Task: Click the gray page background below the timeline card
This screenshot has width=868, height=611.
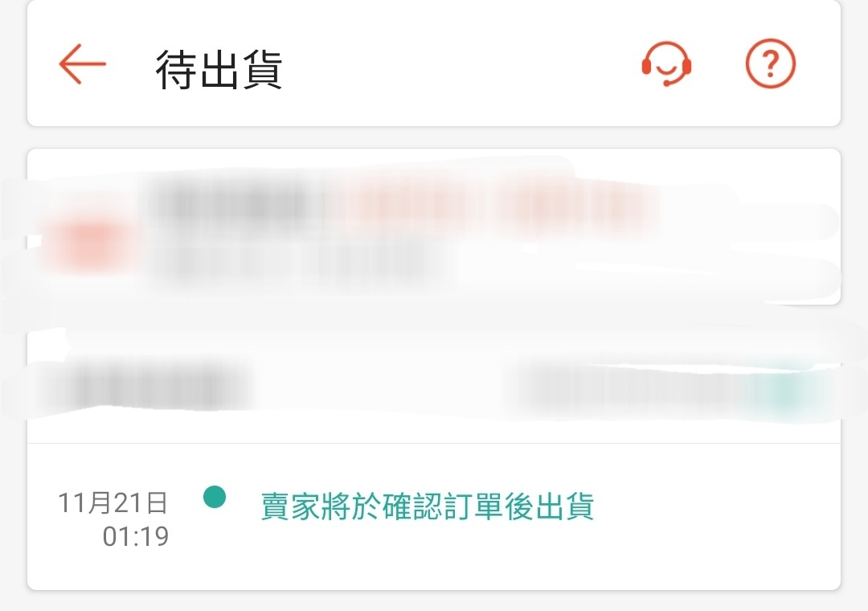Action: click(x=434, y=601)
